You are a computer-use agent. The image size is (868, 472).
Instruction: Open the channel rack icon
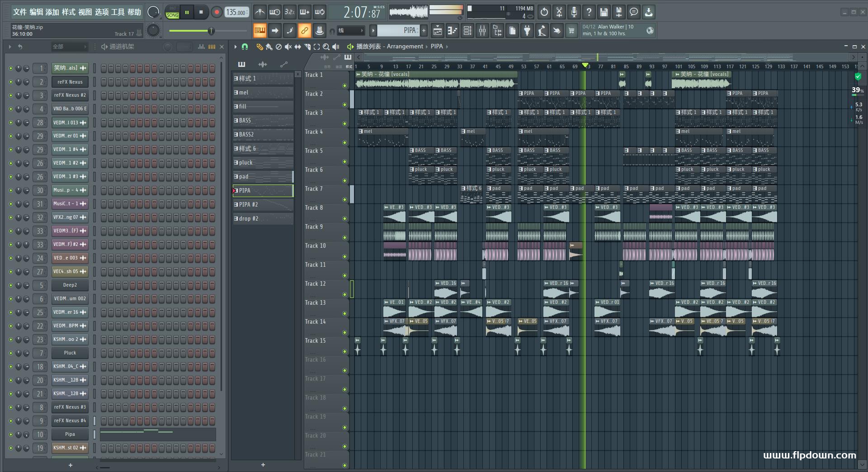point(467,31)
